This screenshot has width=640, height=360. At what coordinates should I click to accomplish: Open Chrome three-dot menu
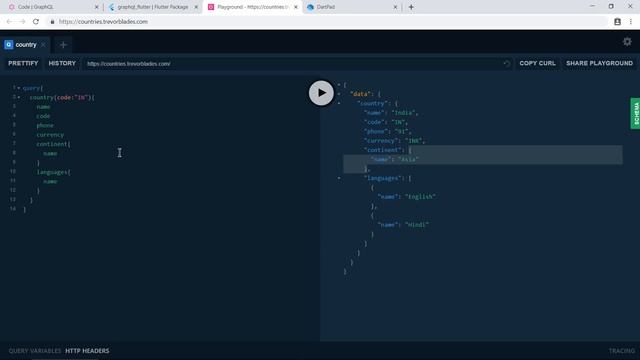(x=631, y=22)
